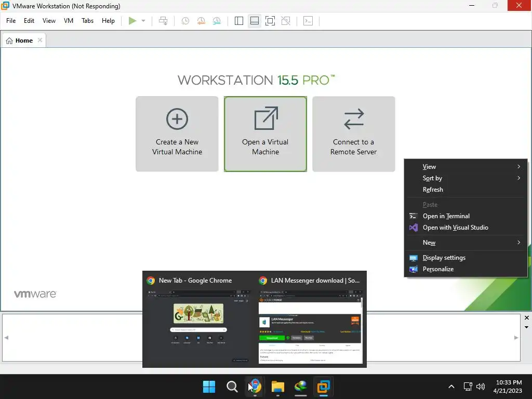Screen dimensions: 532x399
Task: Toggle the Library sidebar view icon
Action: pyautogui.click(x=239, y=21)
